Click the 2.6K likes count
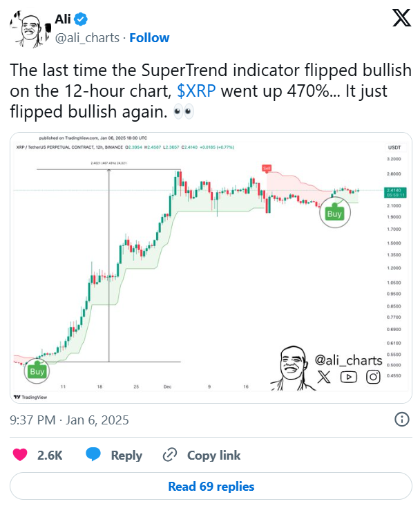This screenshot has width=420, height=506. pyautogui.click(x=49, y=455)
